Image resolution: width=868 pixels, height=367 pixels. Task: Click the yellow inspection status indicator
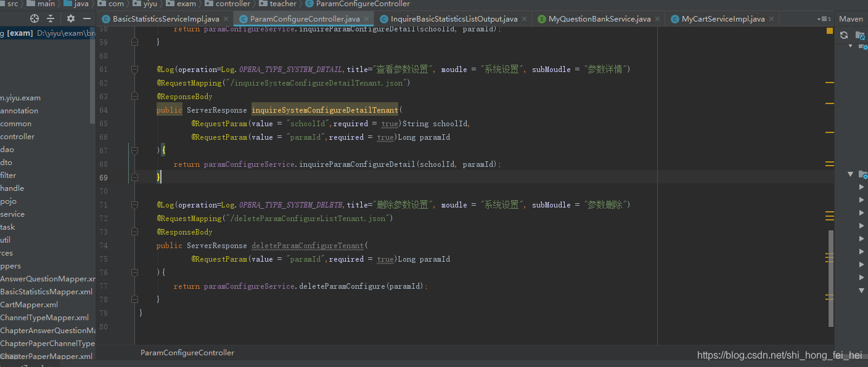click(829, 30)
